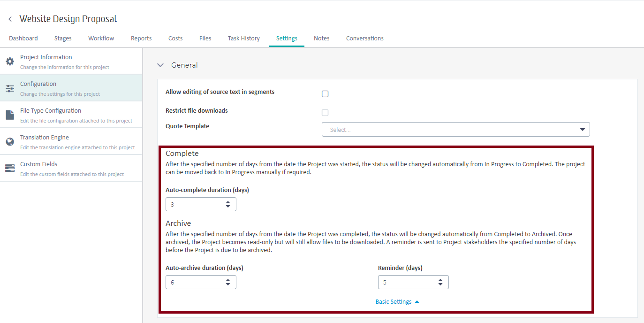Switch to the Files tab
Image resolution: width=644 pixels, height=323 pixels.
pos(205,38)
